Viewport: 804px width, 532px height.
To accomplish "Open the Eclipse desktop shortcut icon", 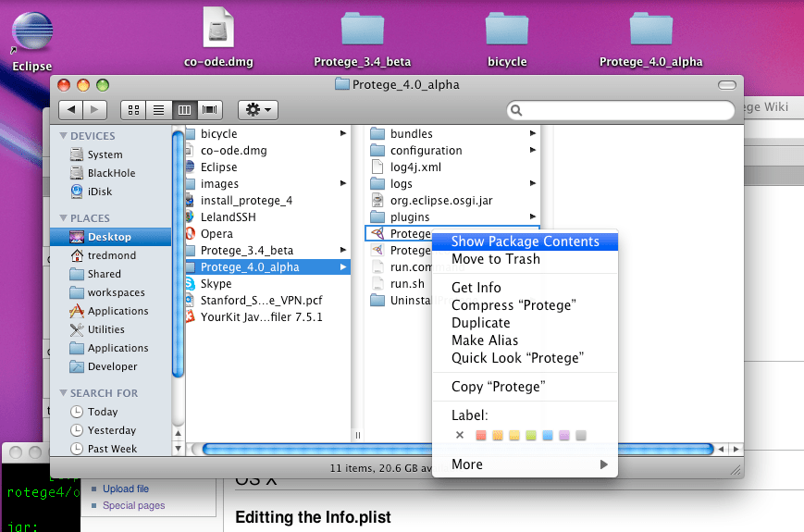I will click(31, 31).
